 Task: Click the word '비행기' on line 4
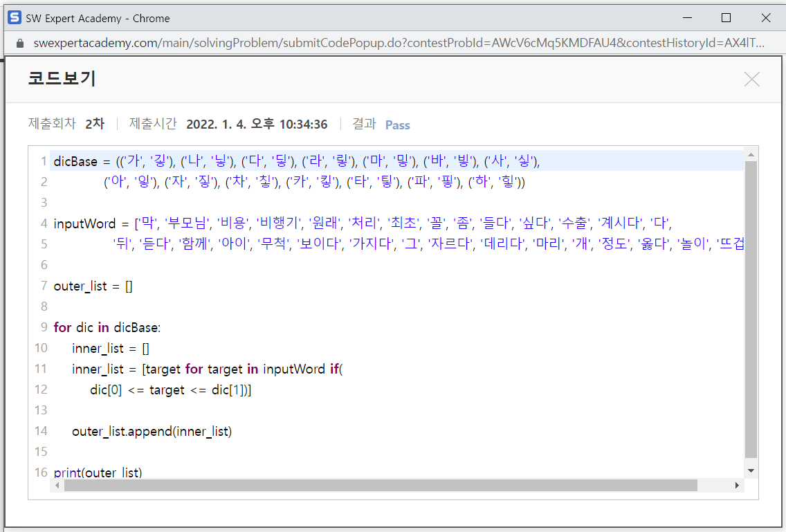(x=278, y=223)
